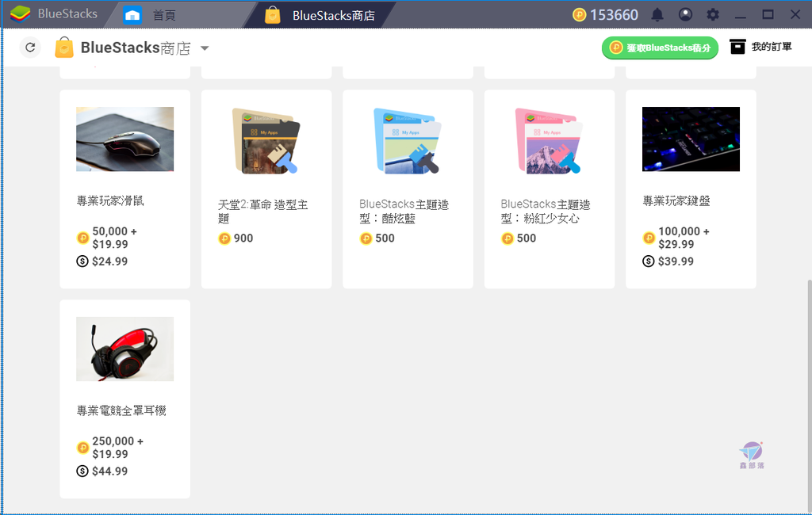The width and height of the screenshot is (812, 515).
Task: Click the $44.99 cash price
Action: pos(109,471)
